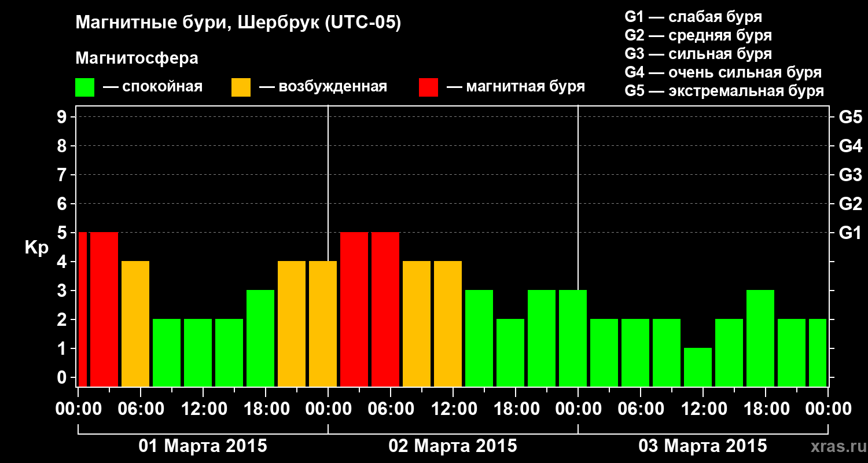868x463 pixels.
Task: Click the 'G4' label on right axis
Action: [850, 146]
